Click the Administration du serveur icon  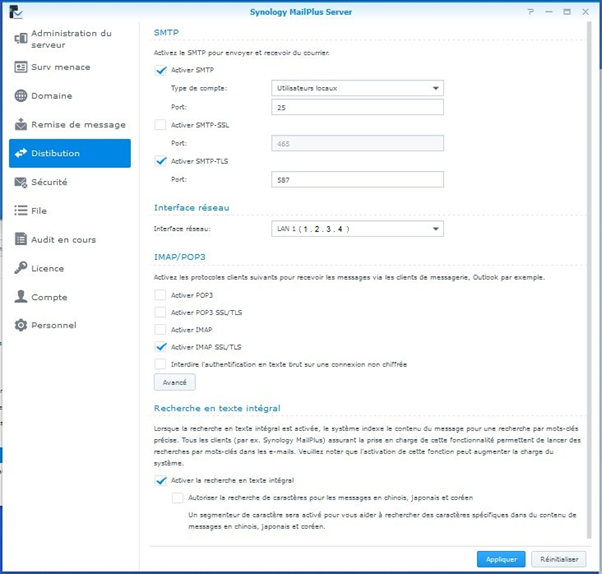point(21,38)
